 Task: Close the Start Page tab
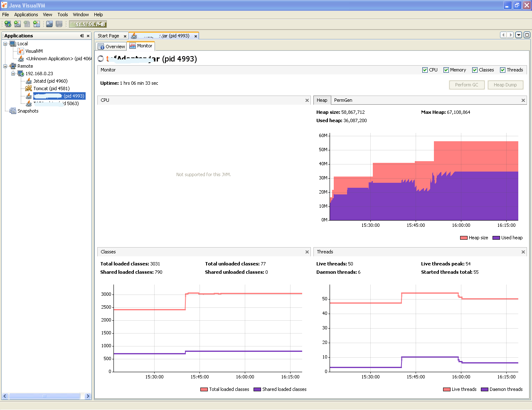point(125,36)
